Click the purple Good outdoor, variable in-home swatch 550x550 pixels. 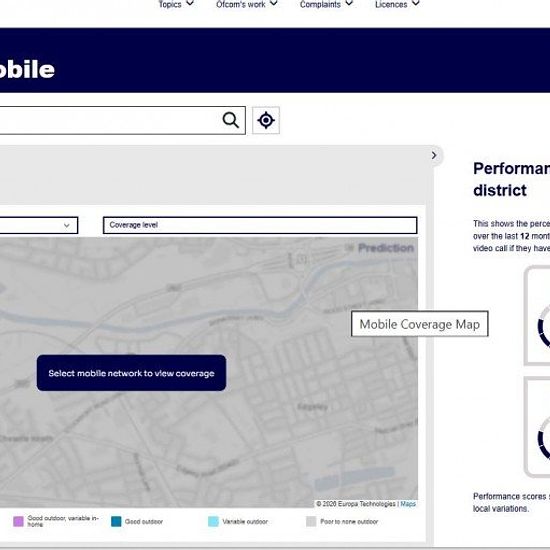18,521
